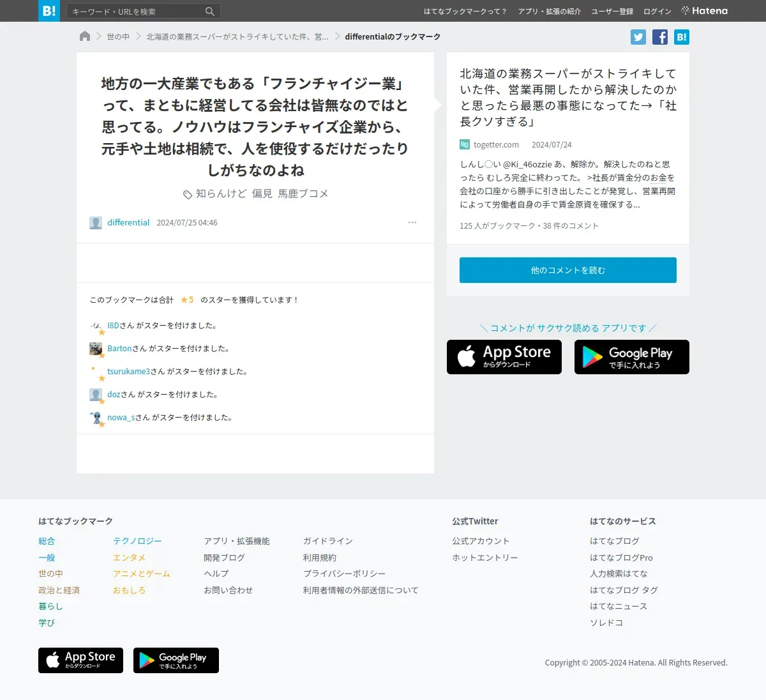This screenshot has height=700, width=766.
Task: Open アプリ・拡張の紹介 header link
Action: click(550, 11)
